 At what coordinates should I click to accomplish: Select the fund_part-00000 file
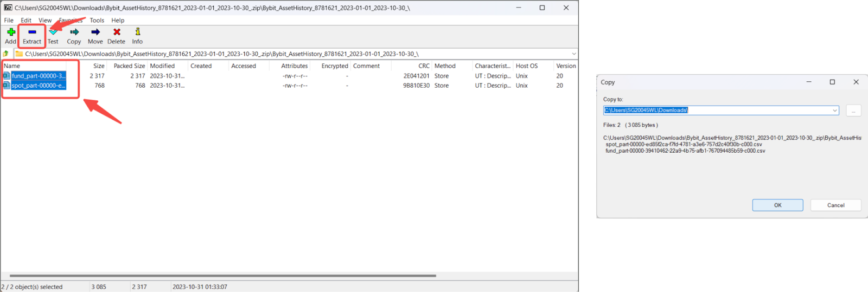(38, 76)
